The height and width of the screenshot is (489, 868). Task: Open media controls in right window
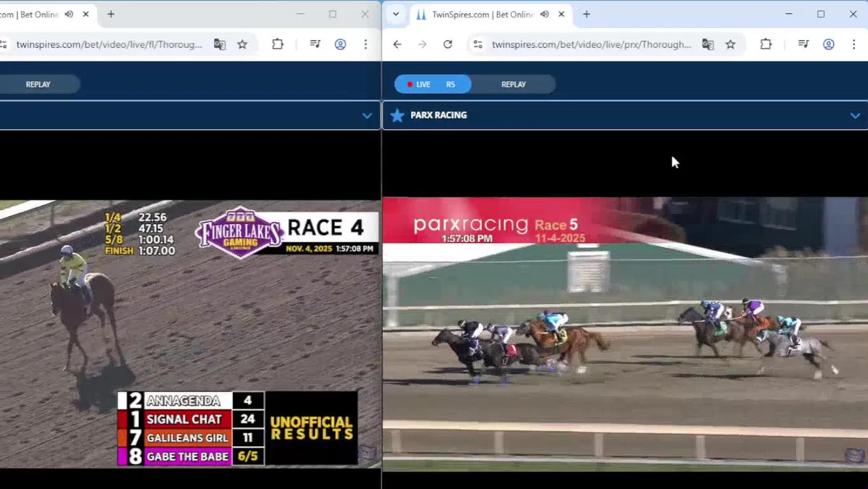[x=803, y=44]
